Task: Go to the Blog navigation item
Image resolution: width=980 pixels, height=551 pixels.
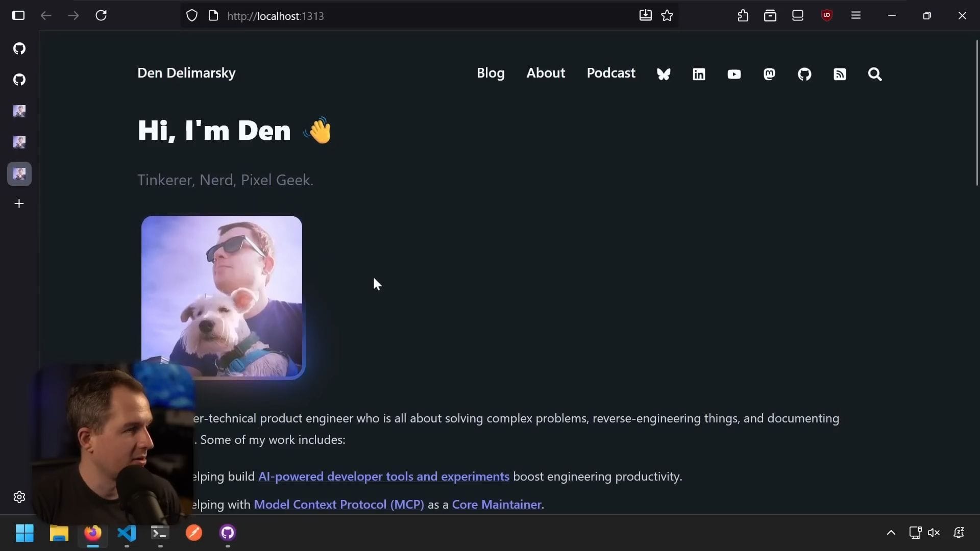Action: click(491, 73)
